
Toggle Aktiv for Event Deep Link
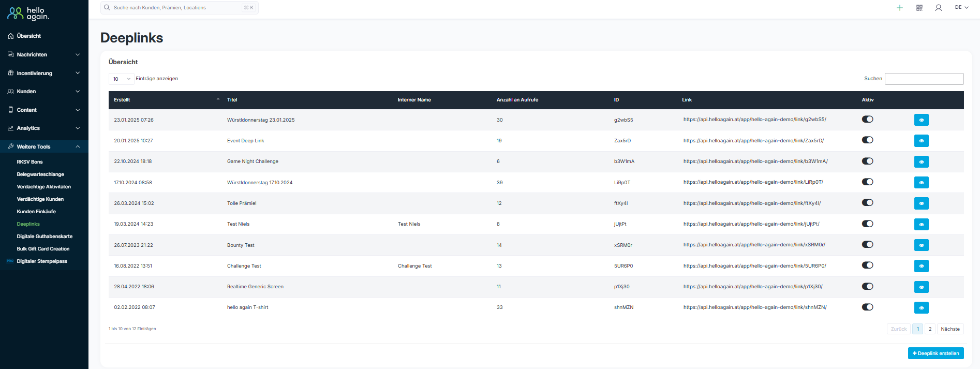(x=868, y=140)
